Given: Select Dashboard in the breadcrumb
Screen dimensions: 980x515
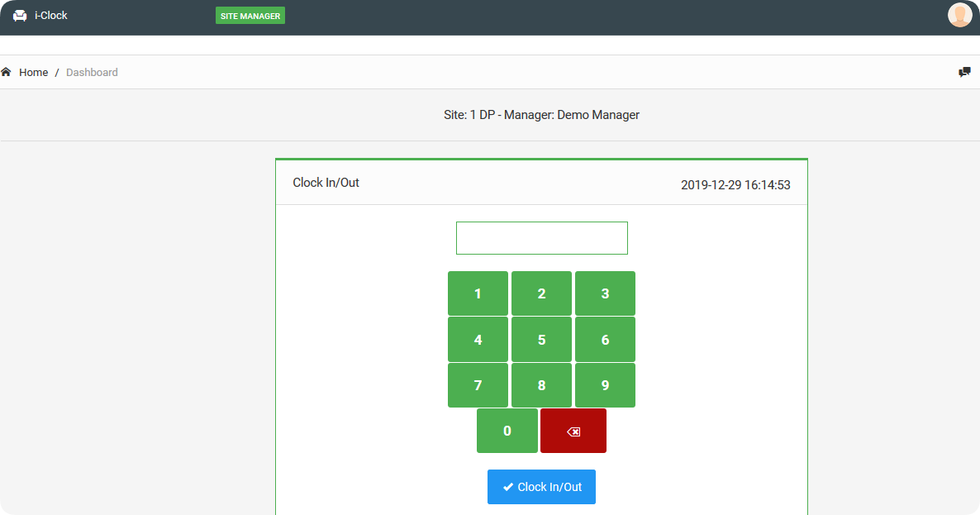Looking at the screenshot, I should coord(92,73).
